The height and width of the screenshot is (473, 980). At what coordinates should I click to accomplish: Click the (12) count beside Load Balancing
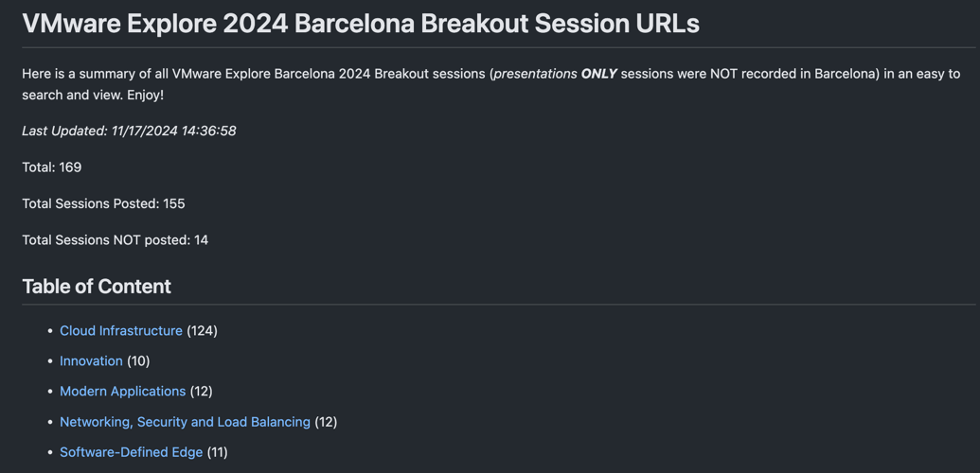326,422
